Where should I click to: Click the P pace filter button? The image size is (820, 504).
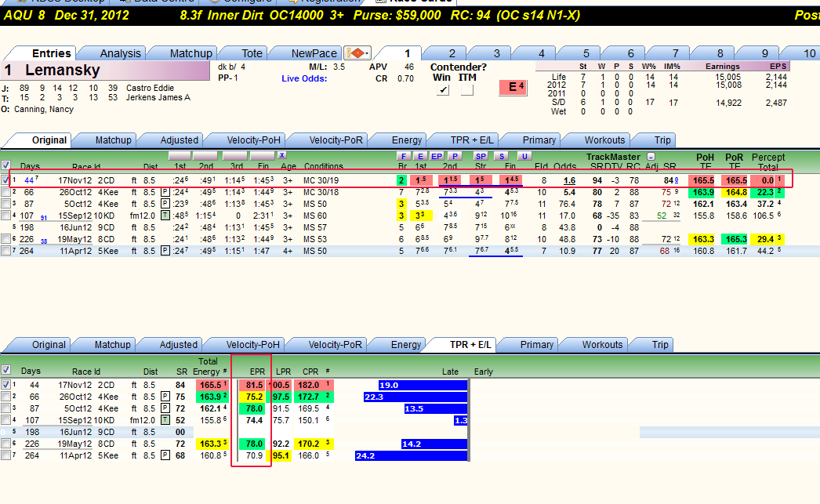(455, 156)
